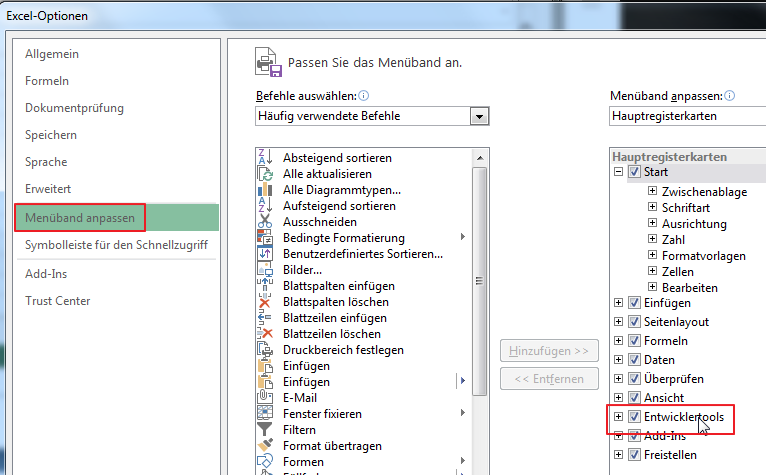Open the Fenster fixieren submenu arrow

[x=462, y=413]
